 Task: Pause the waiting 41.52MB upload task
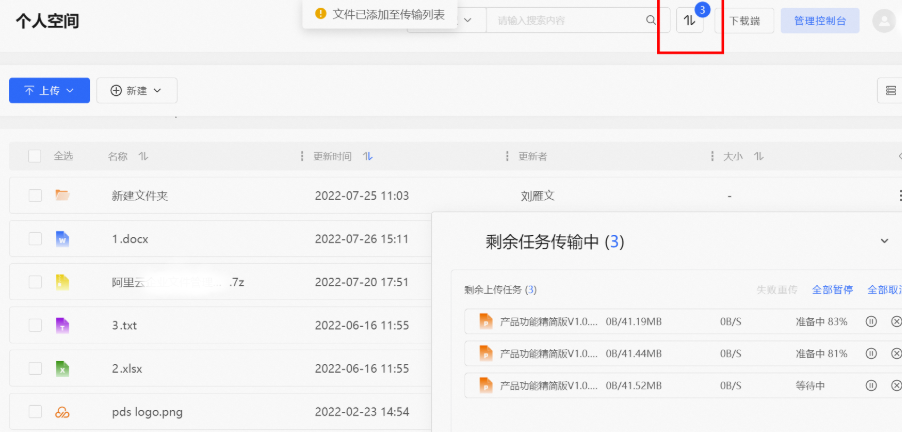coord(871,385)
